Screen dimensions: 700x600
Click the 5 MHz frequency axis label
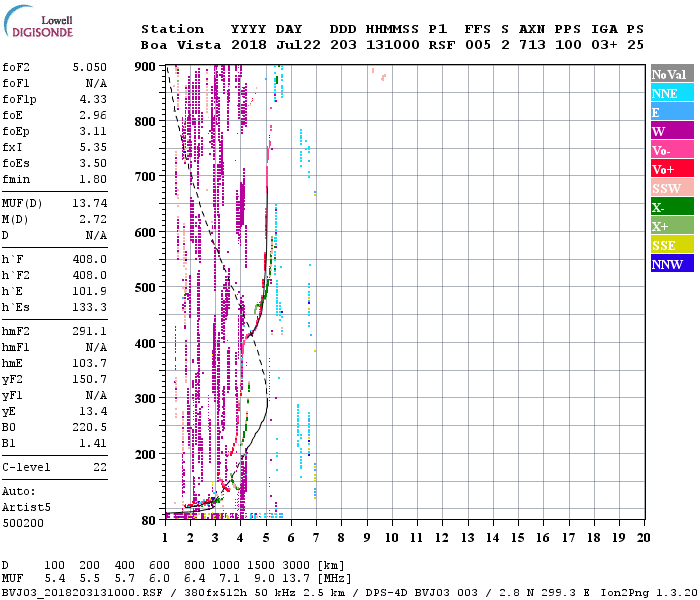click(266, 538)
